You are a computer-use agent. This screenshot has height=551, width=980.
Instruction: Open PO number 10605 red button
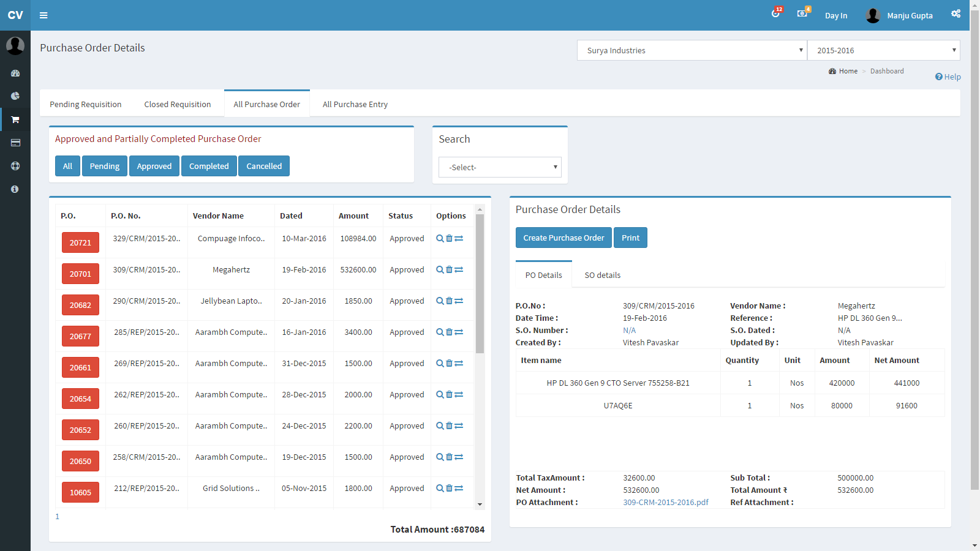(80, 492)
